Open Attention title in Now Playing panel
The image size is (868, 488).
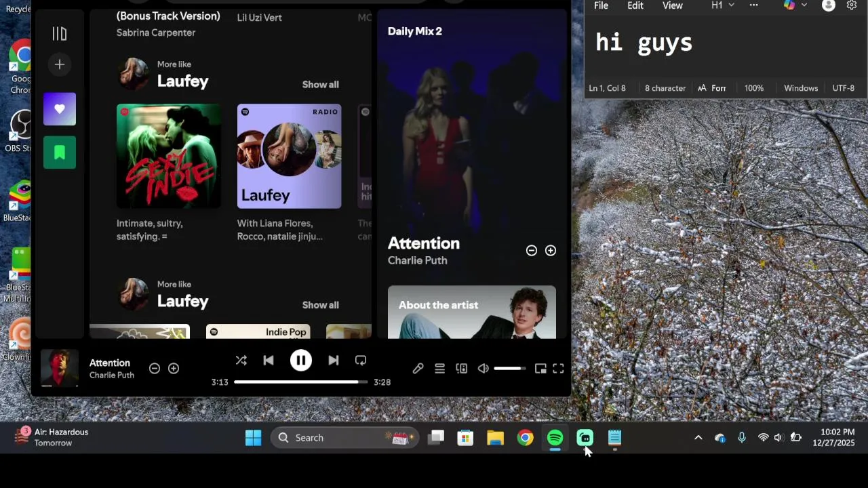pyautogui.click(x=424, y=243)
